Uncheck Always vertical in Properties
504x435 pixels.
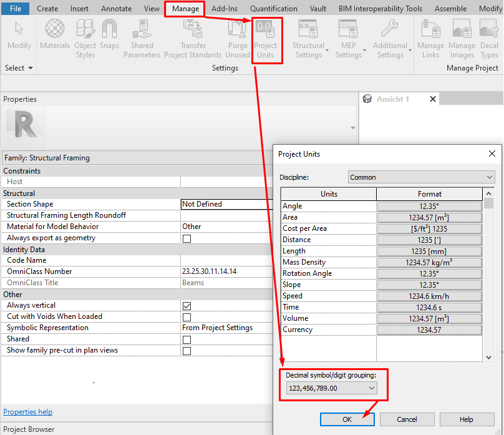point(185,306)
